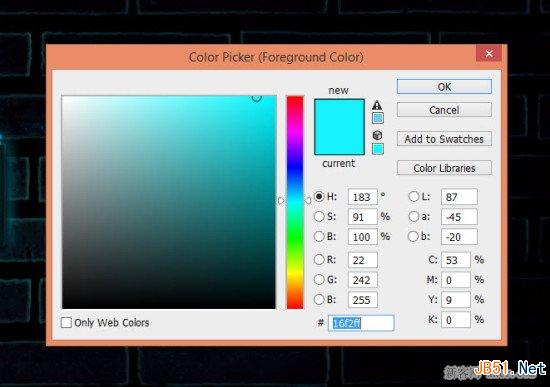Click the G field showing 242
Viewport: 550px width, 387px height.
click(x=363, y=280)
